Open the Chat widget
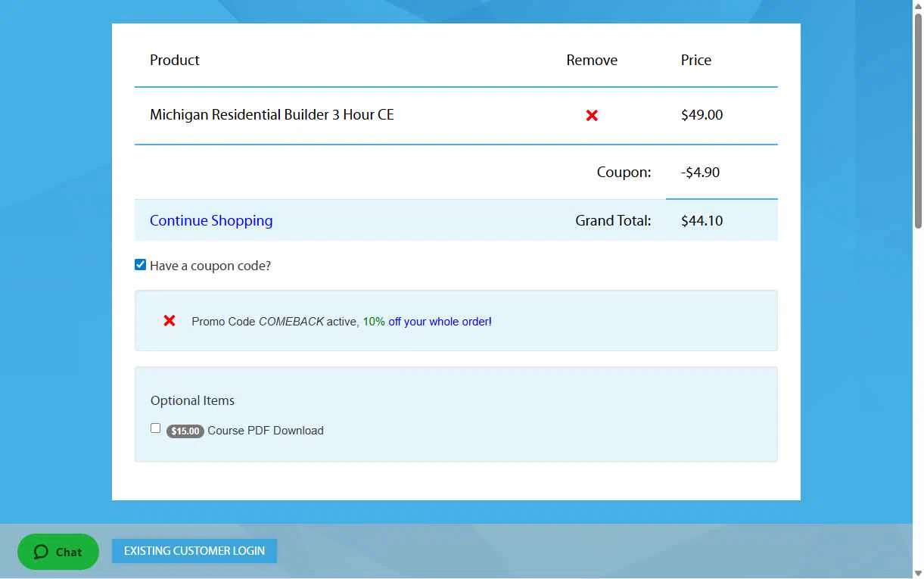Screen dimensions: 924x579 click(x=58, y=552)
